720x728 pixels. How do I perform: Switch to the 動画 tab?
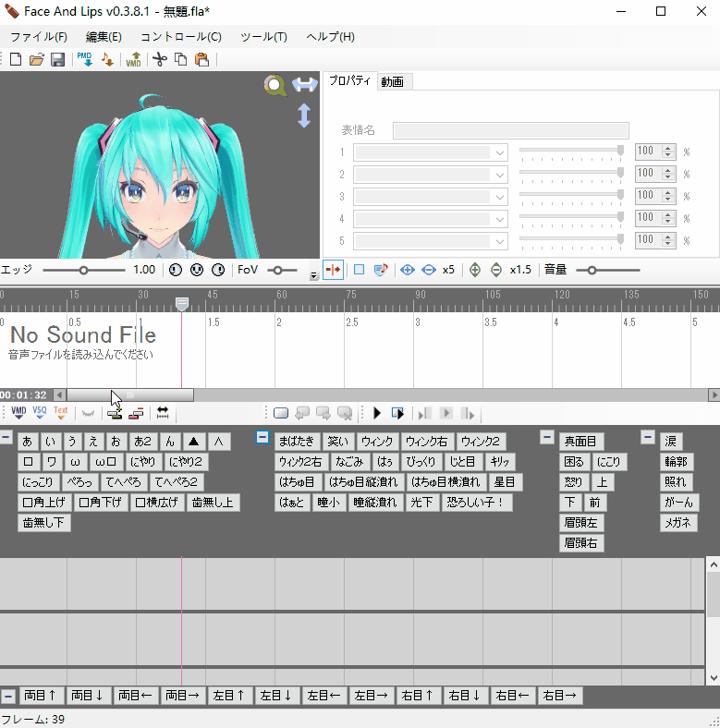point(393,81)
